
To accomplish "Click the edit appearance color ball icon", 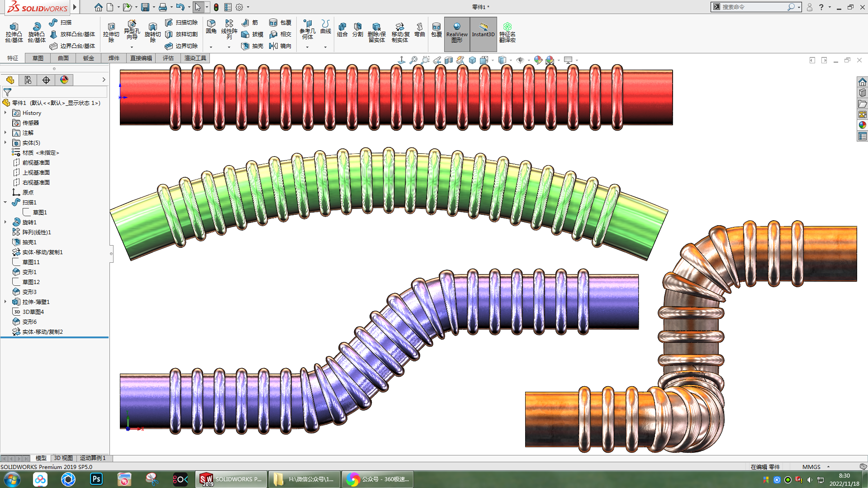I will [x=538, y=60].
